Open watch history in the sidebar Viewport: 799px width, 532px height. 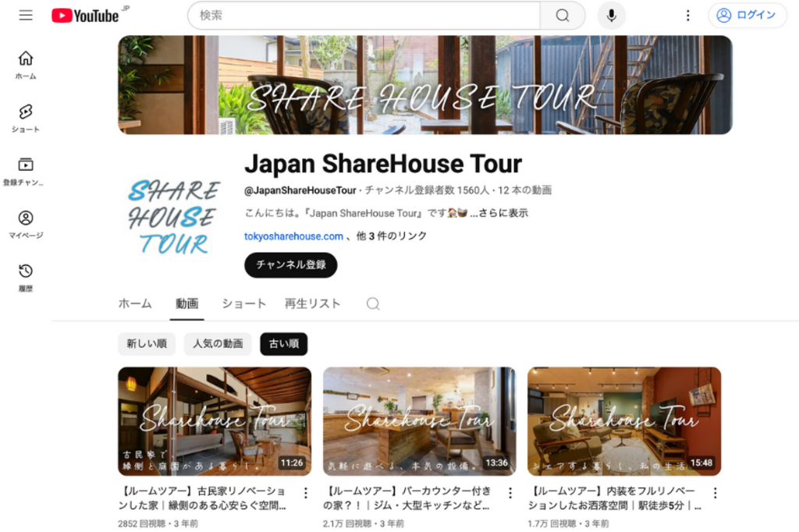coord(26,277)
